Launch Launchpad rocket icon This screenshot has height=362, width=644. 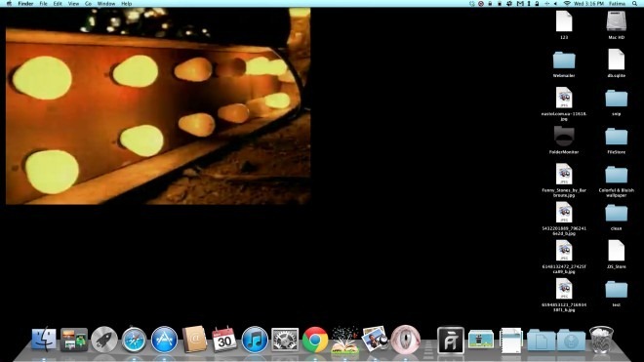click(103, 340)
